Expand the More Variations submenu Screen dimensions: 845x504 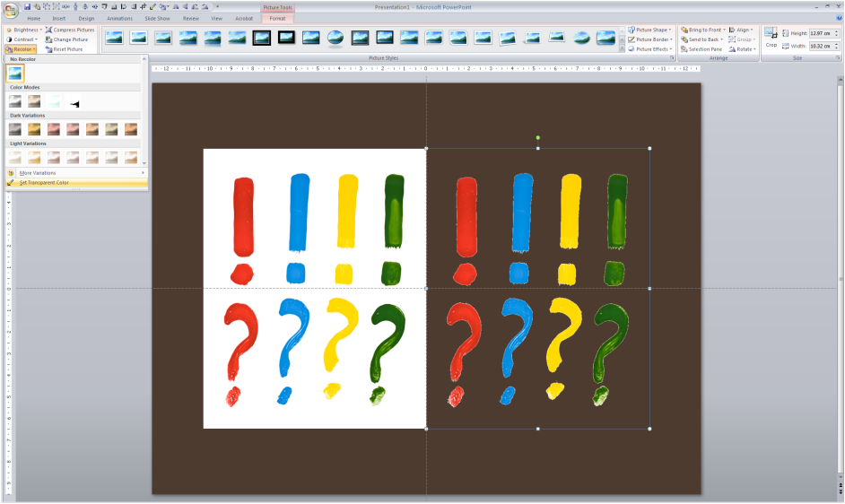point(76,173)
